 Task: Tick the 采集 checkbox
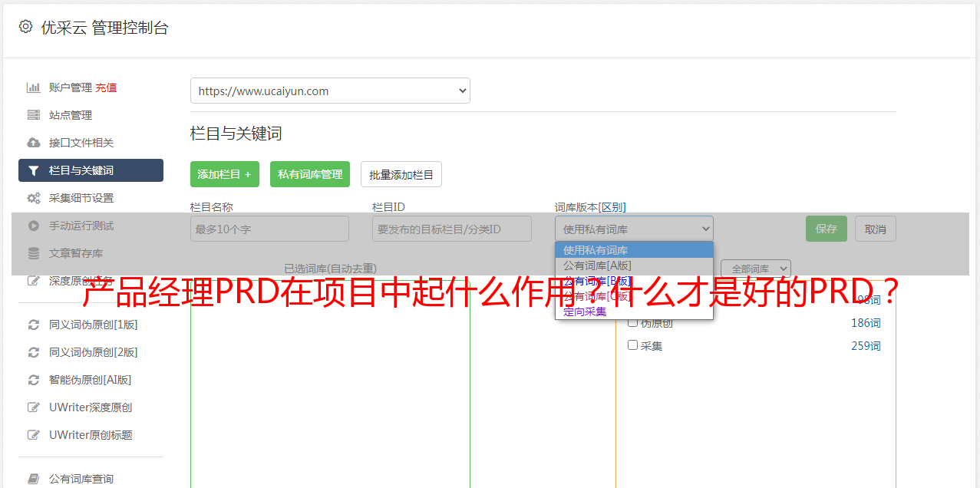pos(632,345)
